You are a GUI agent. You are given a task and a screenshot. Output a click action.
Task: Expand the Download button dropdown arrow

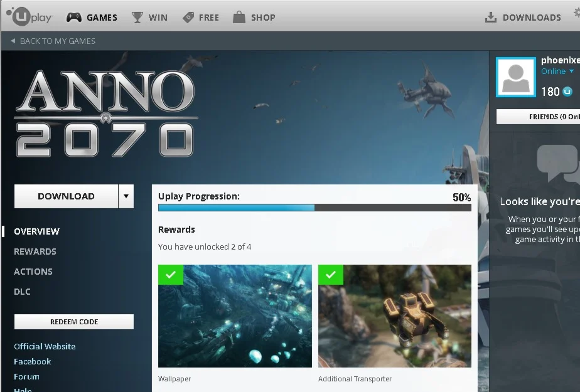[x=126, y=196]
